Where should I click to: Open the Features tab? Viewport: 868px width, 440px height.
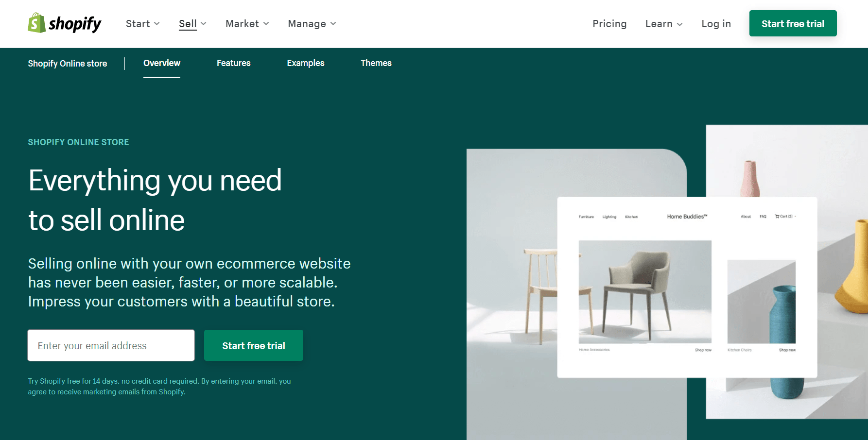233,63
